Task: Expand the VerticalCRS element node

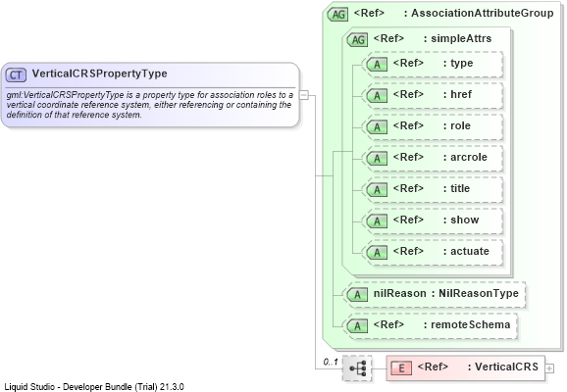Action: (549, 368)
